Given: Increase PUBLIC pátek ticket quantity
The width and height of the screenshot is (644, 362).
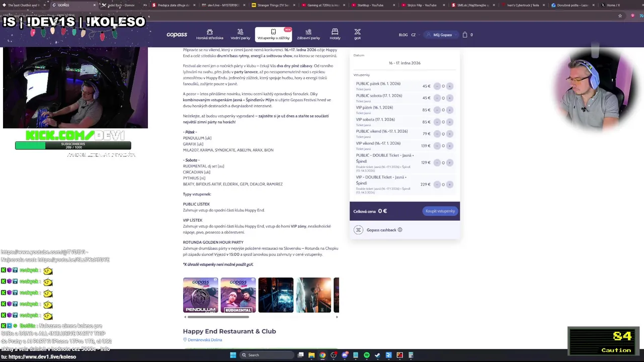Looking at the screenshot, I should pos(449,86).
